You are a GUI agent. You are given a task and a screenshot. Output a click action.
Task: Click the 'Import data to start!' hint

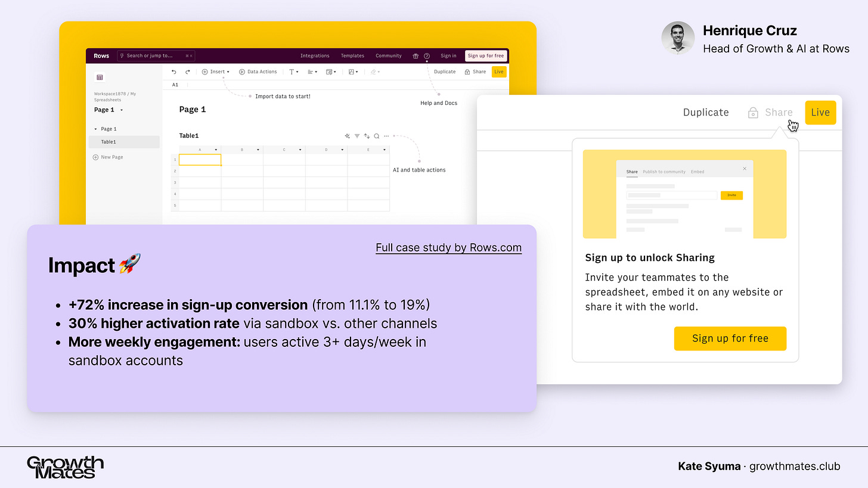pos(283,96)
